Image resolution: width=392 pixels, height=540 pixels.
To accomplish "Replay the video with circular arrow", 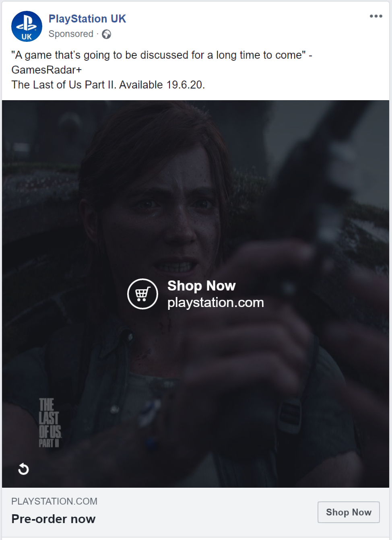I will click(23, 469).
